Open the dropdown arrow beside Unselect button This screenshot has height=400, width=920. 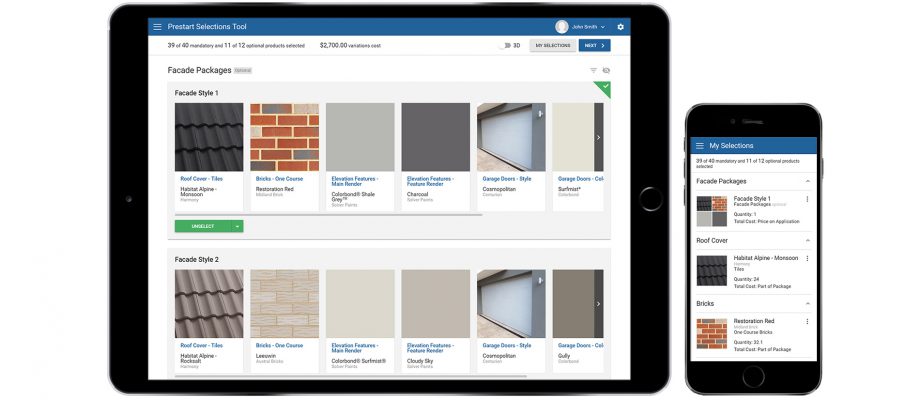(237, 226)
